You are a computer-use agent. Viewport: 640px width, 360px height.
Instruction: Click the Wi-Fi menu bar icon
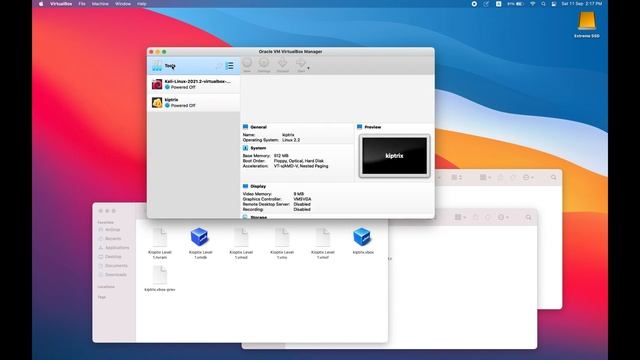tap(533, 4)
